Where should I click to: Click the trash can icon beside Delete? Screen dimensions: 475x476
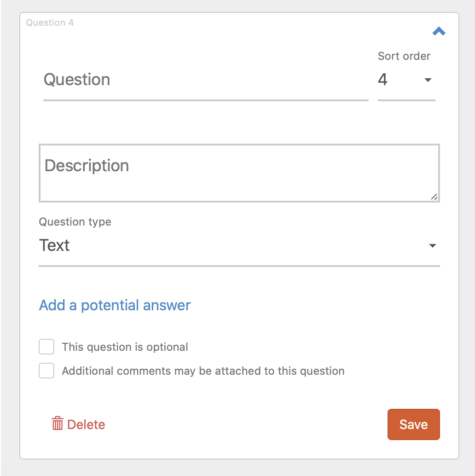[58, 424]
